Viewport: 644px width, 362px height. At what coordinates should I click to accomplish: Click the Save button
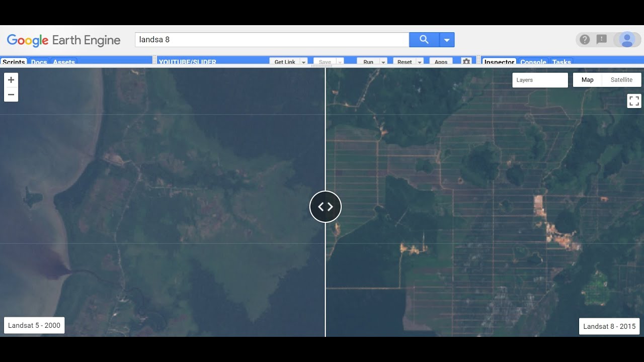(x=325, y=62)
